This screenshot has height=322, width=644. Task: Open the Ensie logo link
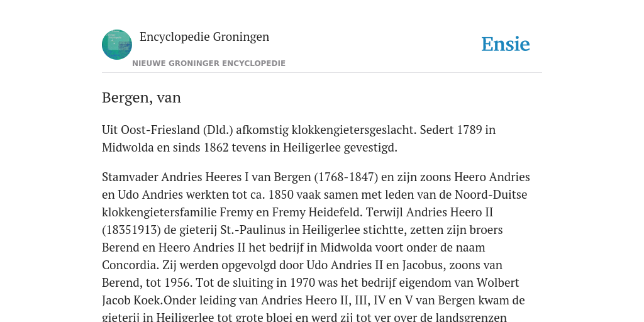coord(506,44)
